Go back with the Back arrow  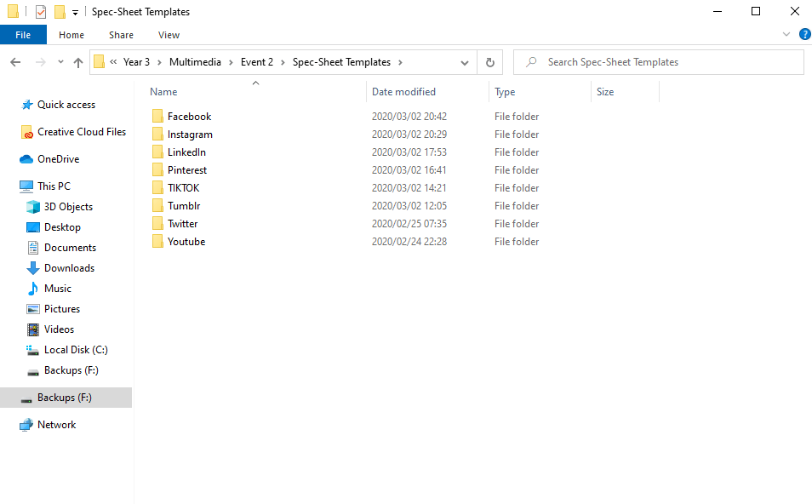point(15,62)
